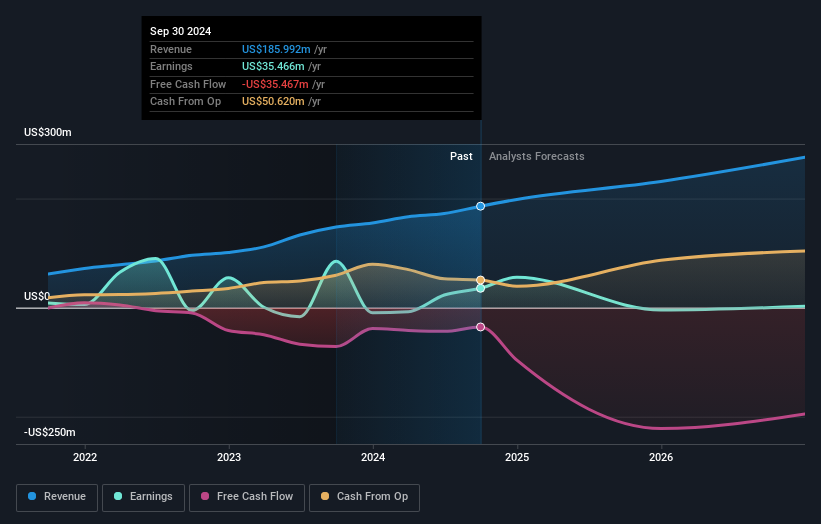Click the 2022 x-axis label
The image size is (821, 524).
[85, 457]
